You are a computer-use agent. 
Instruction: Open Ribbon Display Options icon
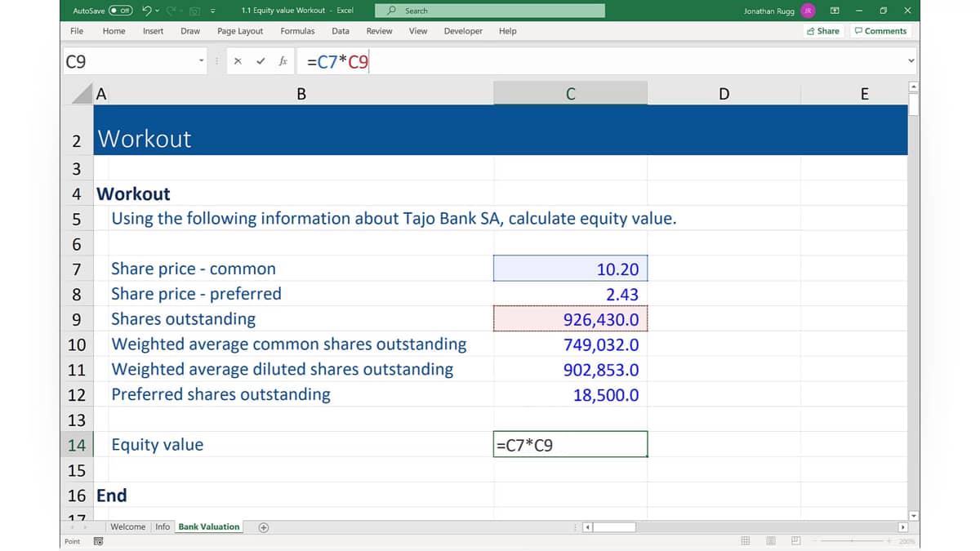point(835,11)
